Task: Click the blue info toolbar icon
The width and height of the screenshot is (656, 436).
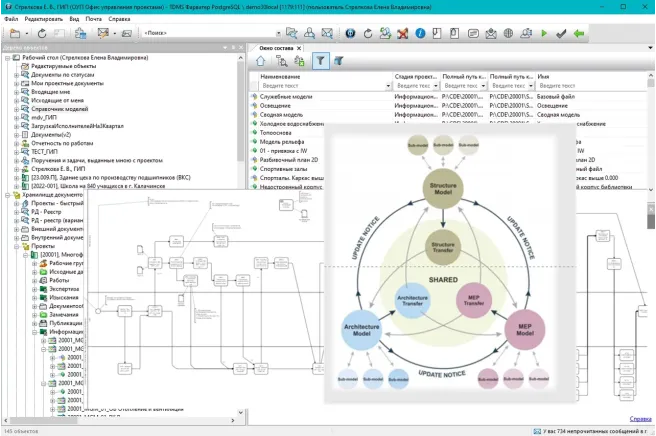Action: [421, 33]
